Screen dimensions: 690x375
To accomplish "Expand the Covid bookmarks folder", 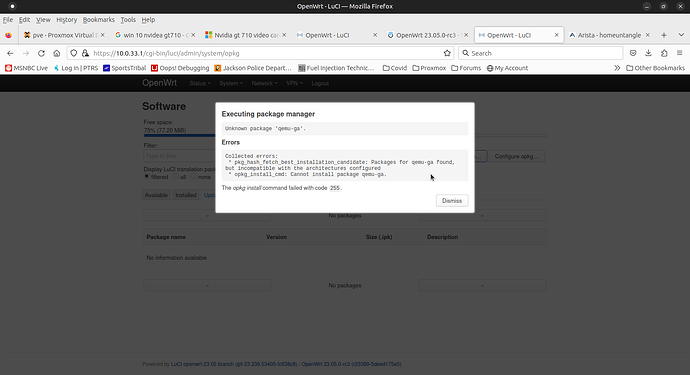I will [x=395, y=68].
